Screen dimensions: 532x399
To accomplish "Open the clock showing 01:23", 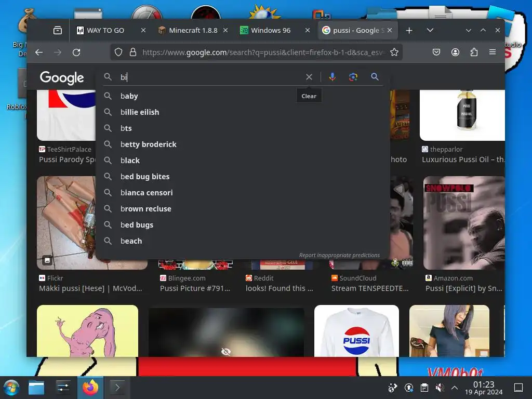I will 484,388.
